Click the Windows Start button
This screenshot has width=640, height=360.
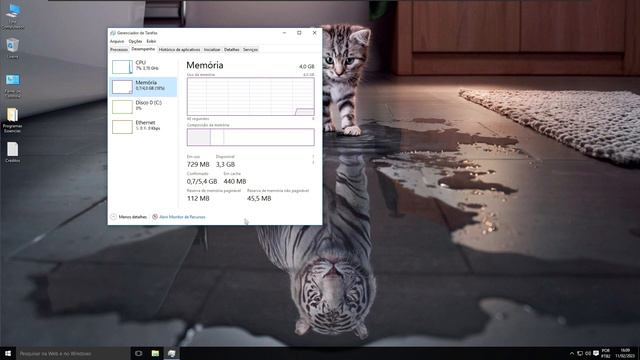coord(7,353)
